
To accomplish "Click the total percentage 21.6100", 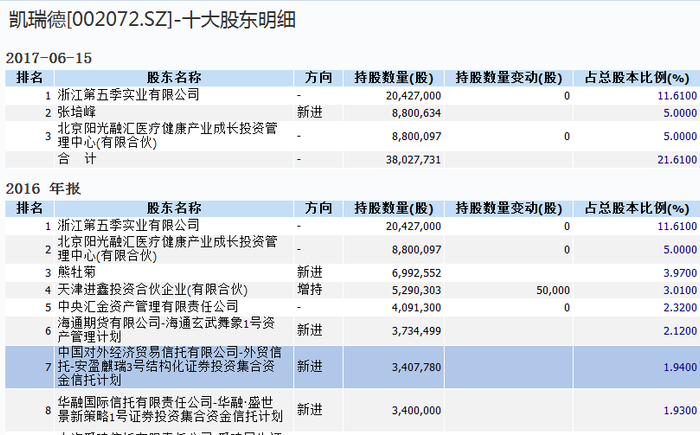I will point(677,160).
